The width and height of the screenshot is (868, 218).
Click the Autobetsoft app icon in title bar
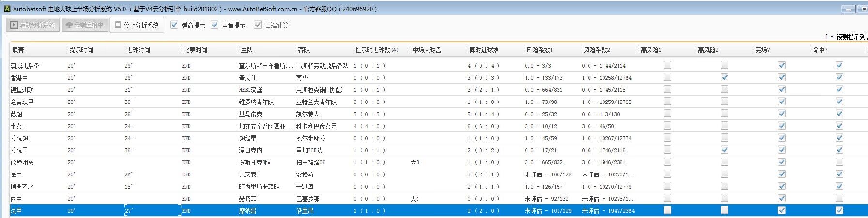point(7,9)
